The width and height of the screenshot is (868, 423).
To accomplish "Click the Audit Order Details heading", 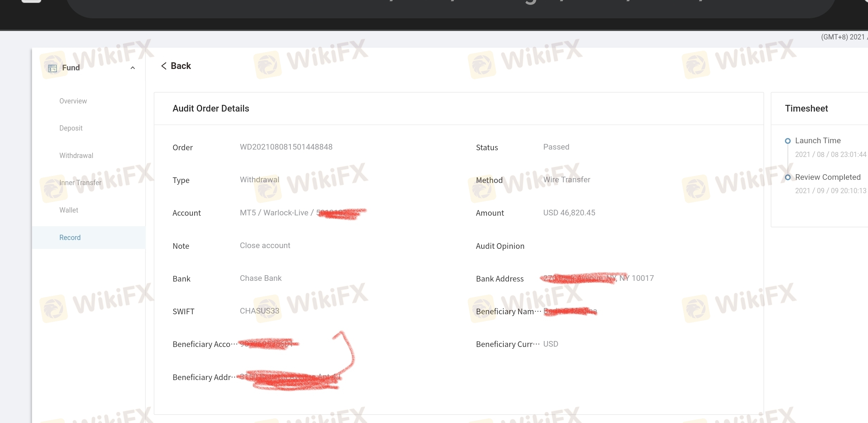I will 211,108.
